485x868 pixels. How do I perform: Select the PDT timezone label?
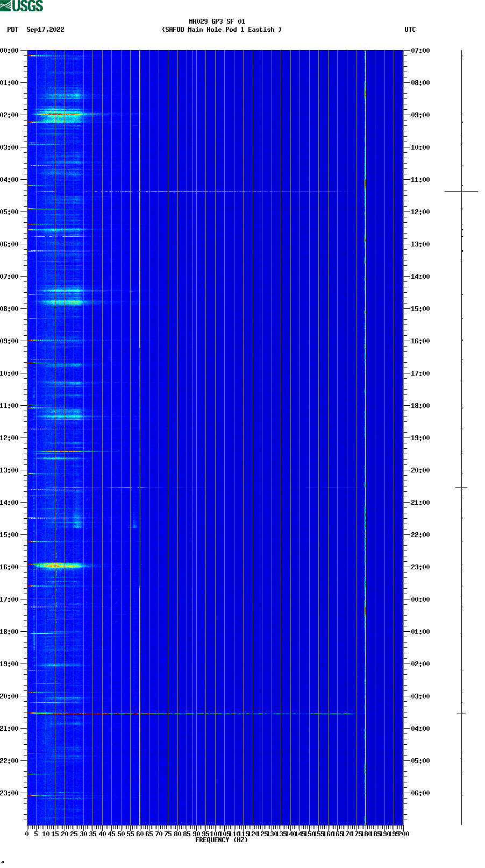[12, 30]
